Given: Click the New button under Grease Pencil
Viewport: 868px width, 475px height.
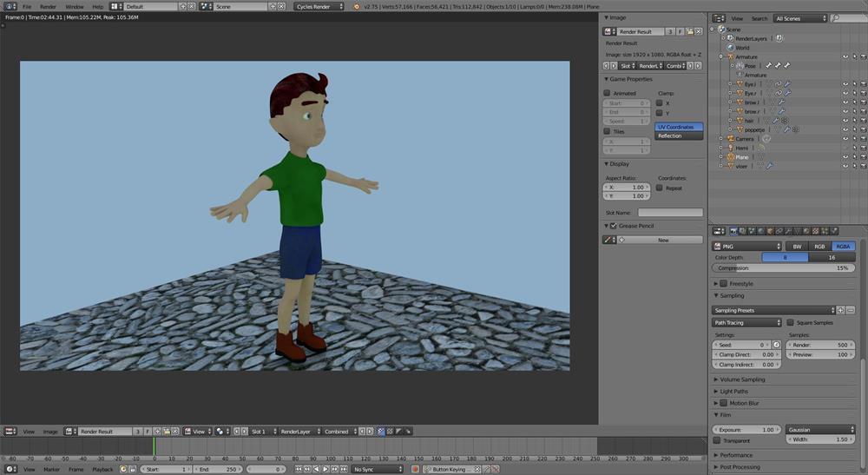Looking at the screenshot, I should point(663,240).
